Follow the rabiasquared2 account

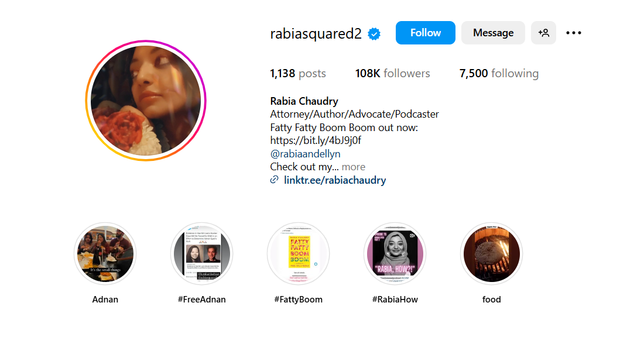[425, 33]
